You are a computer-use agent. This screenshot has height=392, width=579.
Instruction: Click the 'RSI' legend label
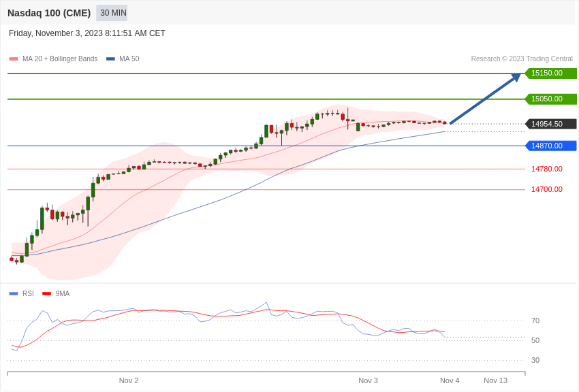[28, 294]
